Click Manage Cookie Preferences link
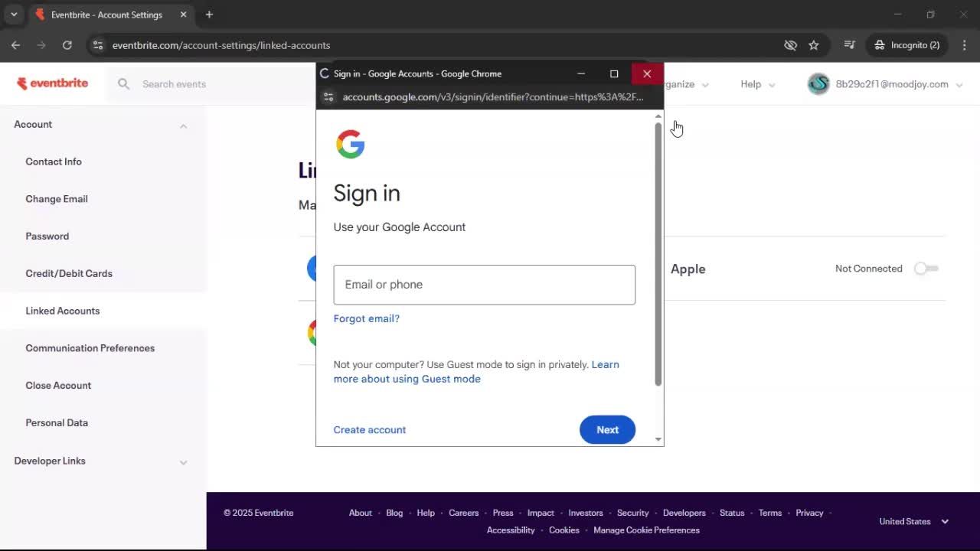This screenshot has height=551, width=980. click(646, 530)
